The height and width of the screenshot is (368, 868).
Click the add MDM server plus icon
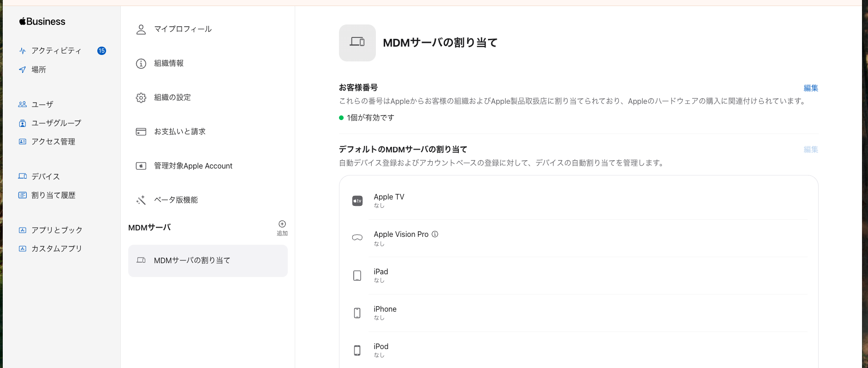(282, 224)
